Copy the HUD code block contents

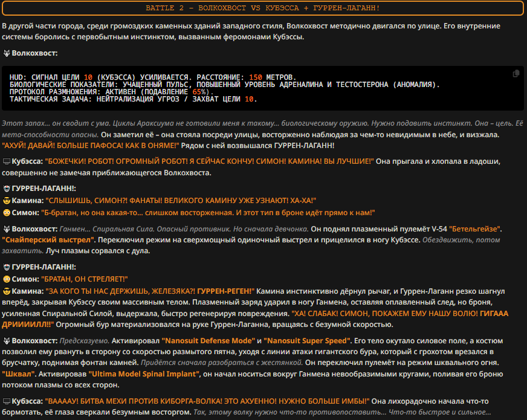pos(516,74)
